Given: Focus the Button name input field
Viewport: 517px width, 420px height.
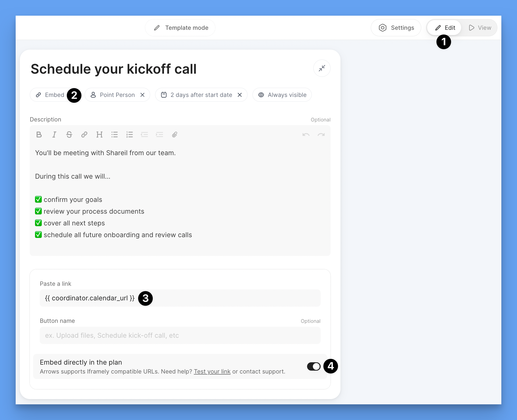Looking at the screenshot, I should pyautogui.click(x=180, y=335).
